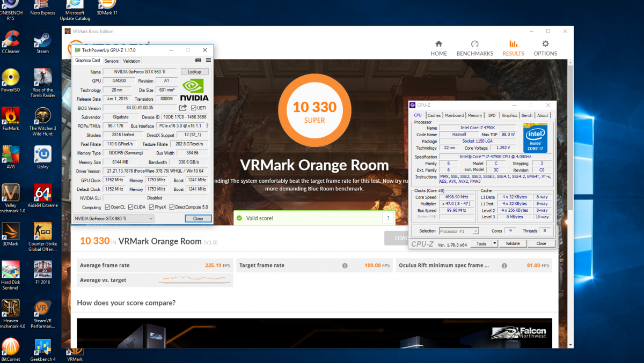
Task: Take GPU-Z screenshot with camera icon
Action: coord(198,61)
